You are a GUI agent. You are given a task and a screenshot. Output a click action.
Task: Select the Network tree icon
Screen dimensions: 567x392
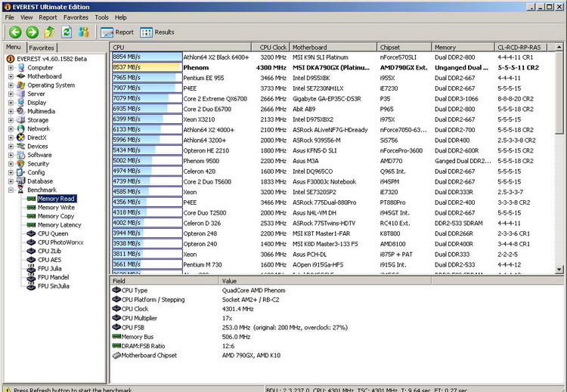21,128
